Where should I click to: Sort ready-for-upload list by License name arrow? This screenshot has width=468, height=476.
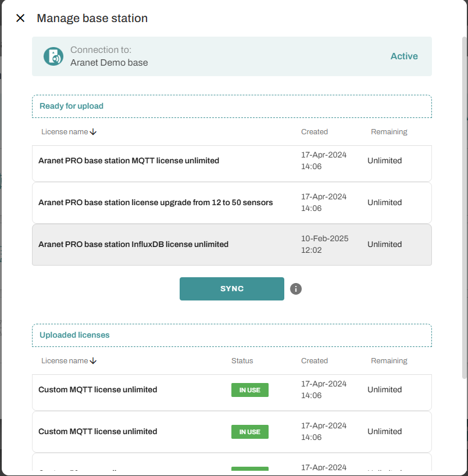coord(94,132)
